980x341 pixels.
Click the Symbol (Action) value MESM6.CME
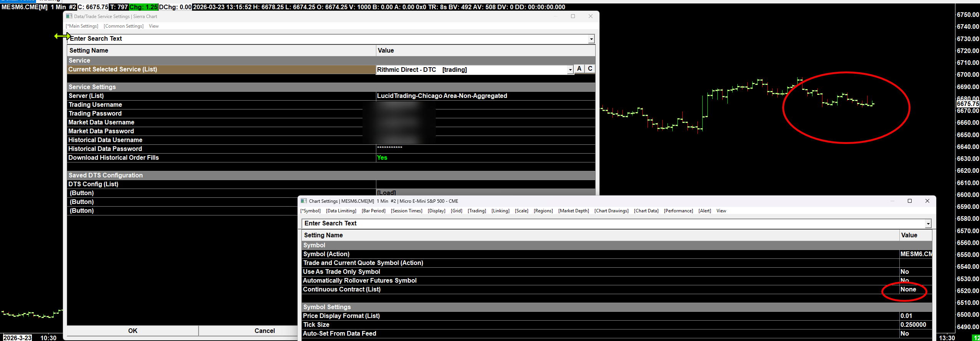click(x=916, y=254)
